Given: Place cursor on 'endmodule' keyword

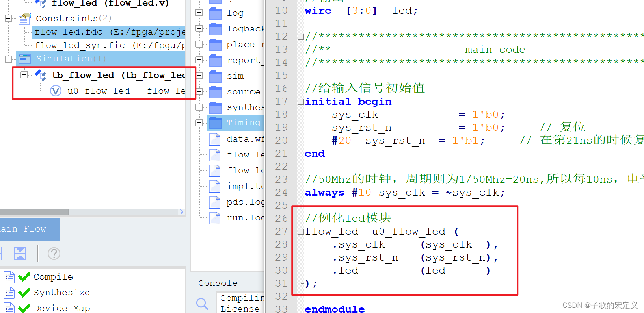Looking at the screenshot, I should [x=335, y=309].
